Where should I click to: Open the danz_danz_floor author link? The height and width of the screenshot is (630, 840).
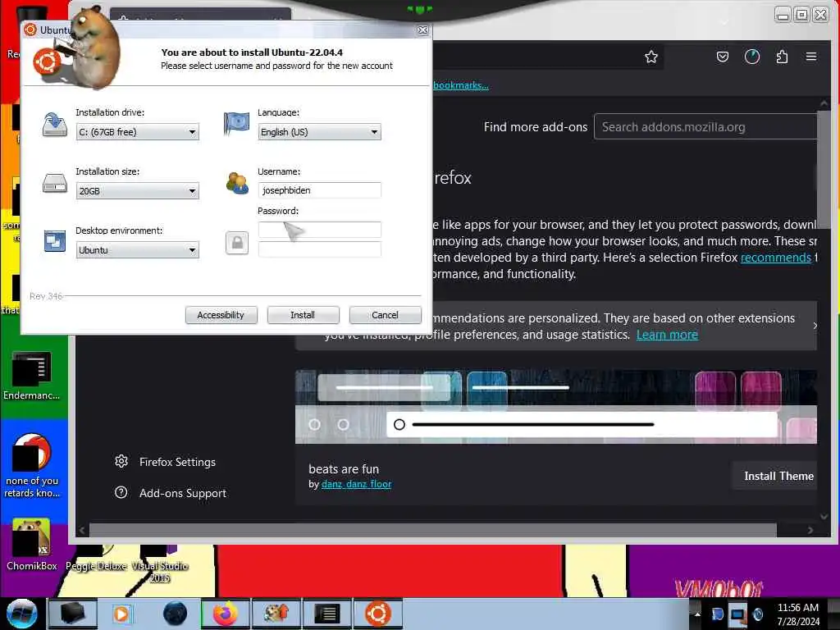click(x=356, y=484)
